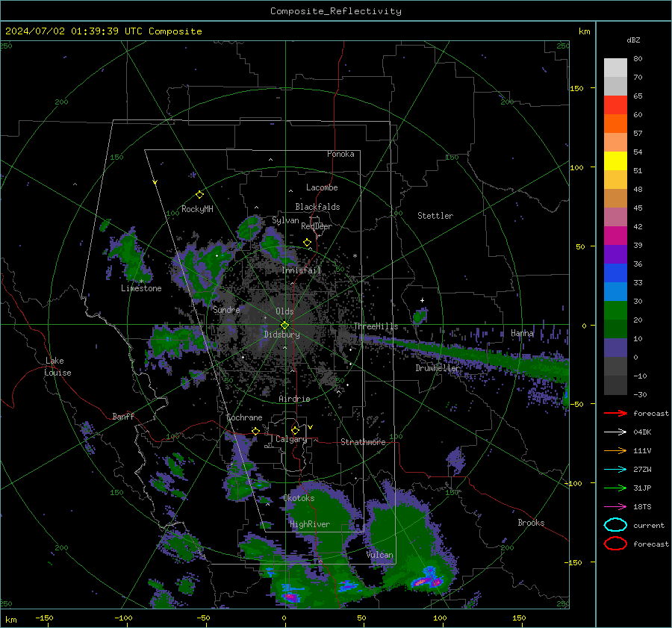Click the white 04DK arrow icon

tap(615, 432)
